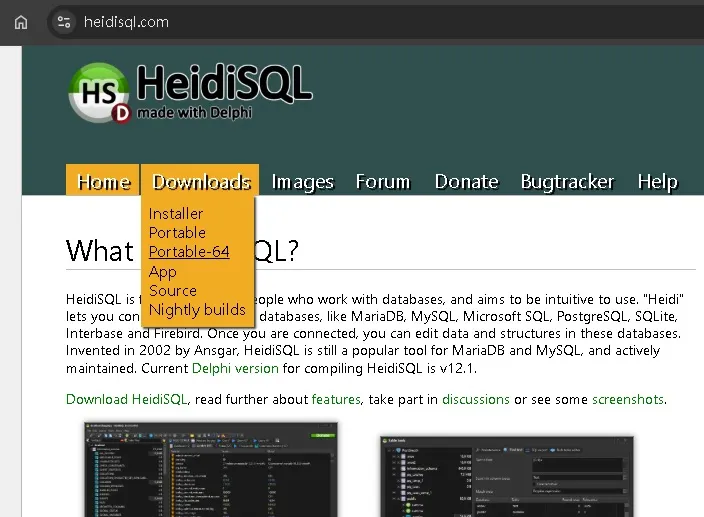Open the Home nav tab
The image size is (704, 517).
tap(103, 181)
